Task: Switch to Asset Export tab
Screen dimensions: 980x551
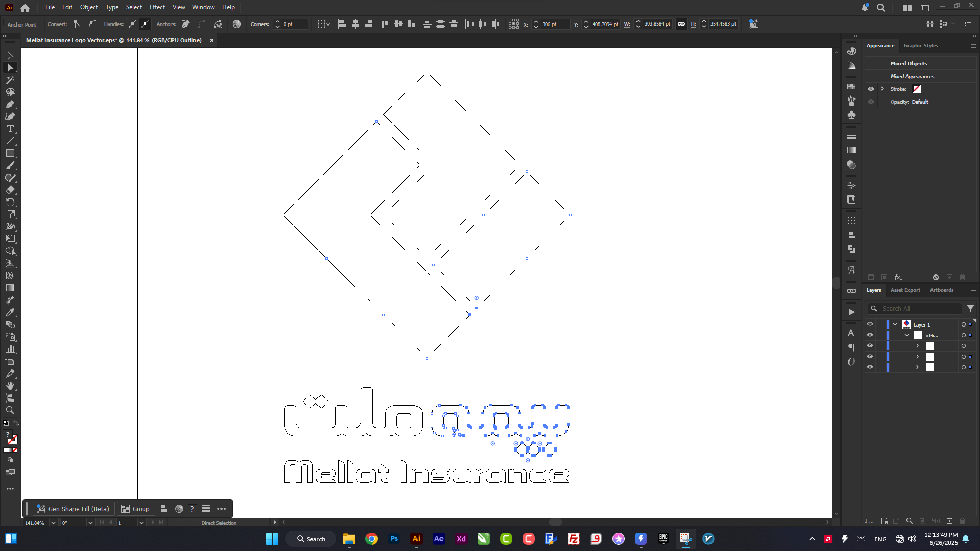Action: [x=905, y=290]
